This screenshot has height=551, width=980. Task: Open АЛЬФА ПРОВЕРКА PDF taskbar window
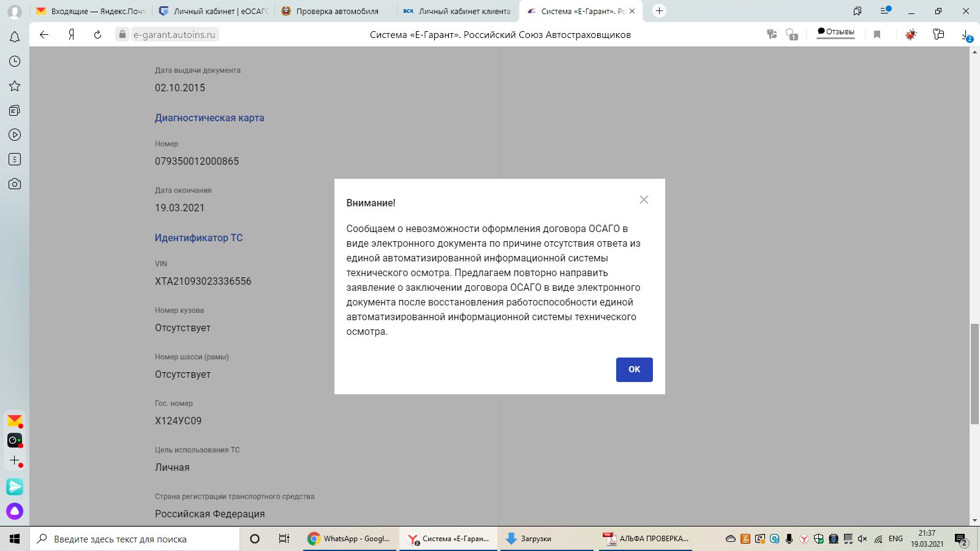pyautogui.click(x=646, y=539)
